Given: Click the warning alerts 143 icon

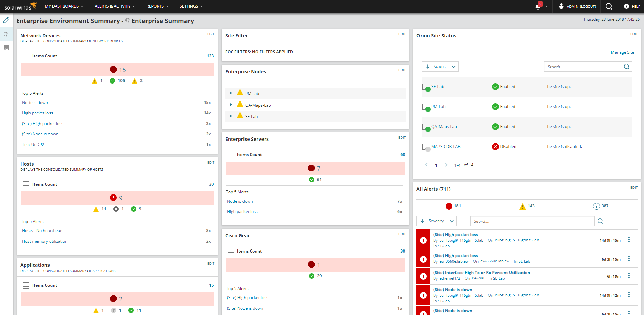Looking at the screenshot, I should [x=523, y=206].
